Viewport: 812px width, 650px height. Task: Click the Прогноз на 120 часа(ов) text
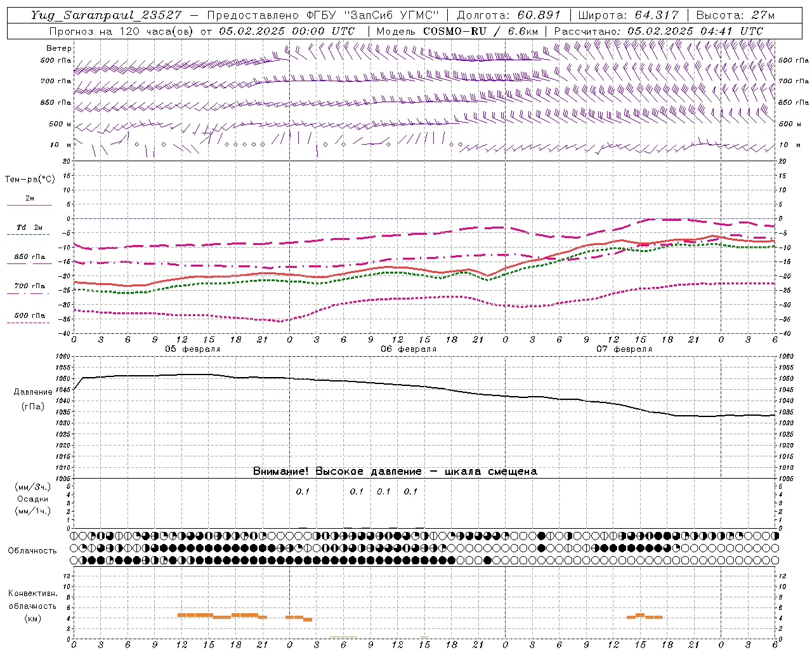[x=122, y=31]
